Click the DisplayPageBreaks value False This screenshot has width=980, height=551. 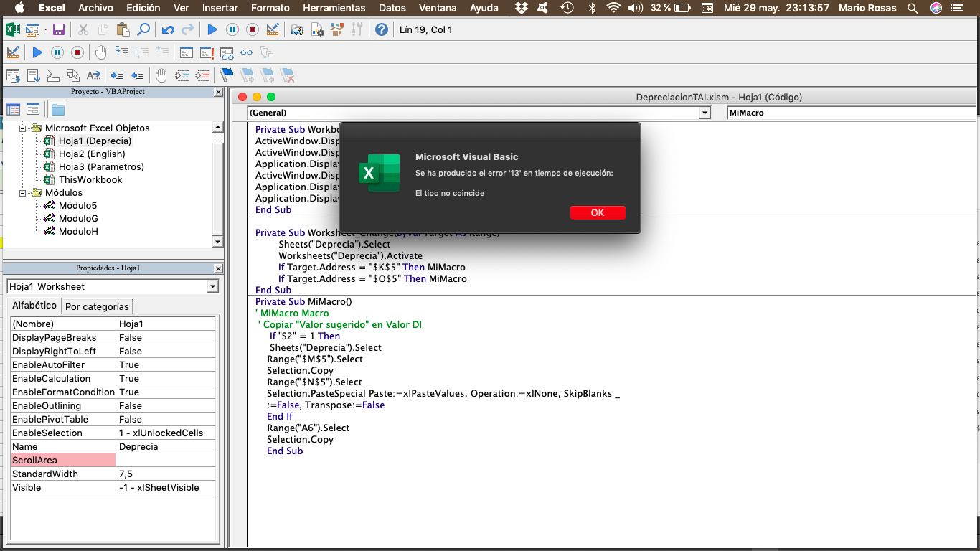[x=166, y=337]
